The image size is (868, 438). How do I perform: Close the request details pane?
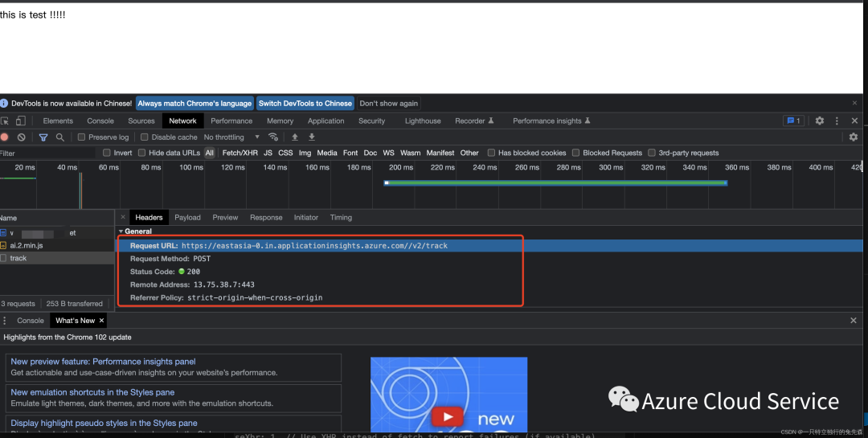[x=123, y=217]
